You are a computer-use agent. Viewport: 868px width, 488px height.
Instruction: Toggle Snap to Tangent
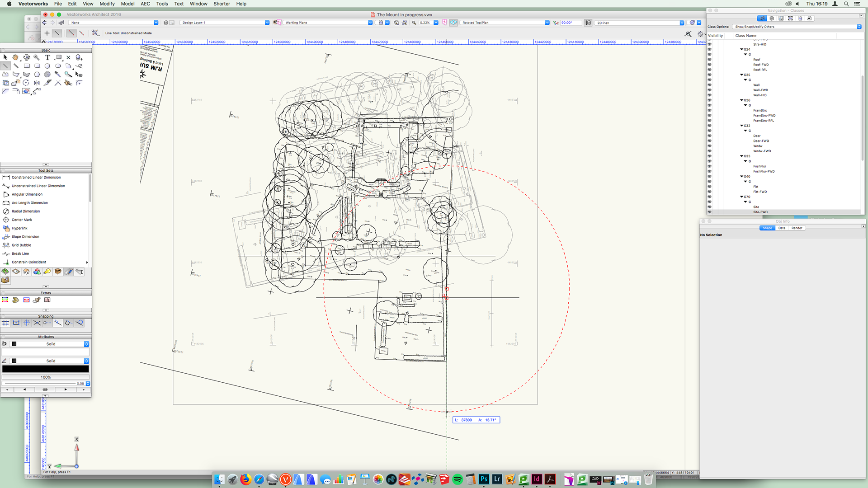coord(79,323)
